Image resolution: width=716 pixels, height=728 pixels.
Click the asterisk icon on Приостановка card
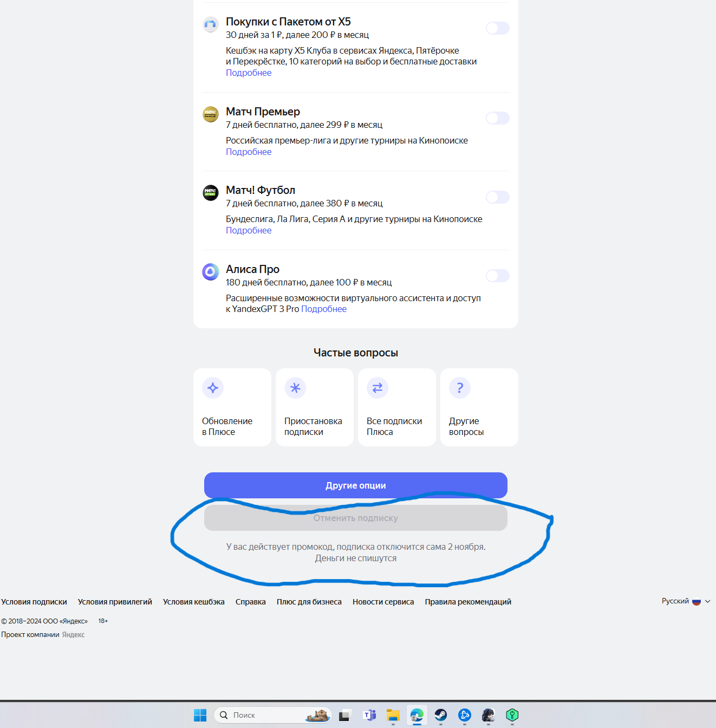click(295, 388)
